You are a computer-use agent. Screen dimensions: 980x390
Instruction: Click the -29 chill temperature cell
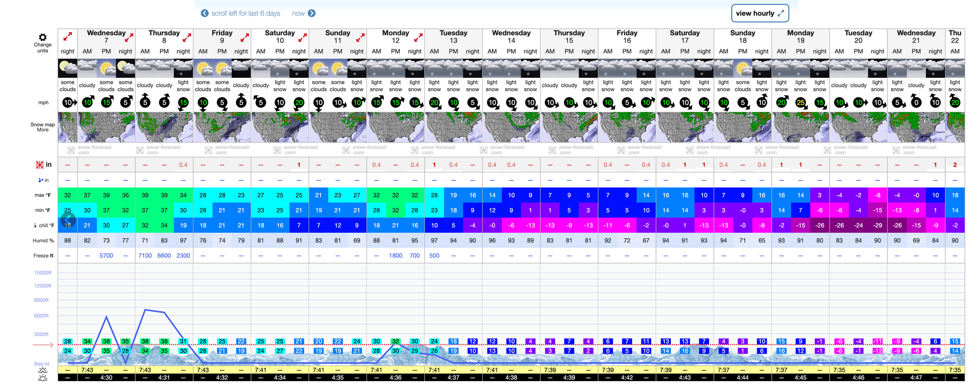point(877,225)
